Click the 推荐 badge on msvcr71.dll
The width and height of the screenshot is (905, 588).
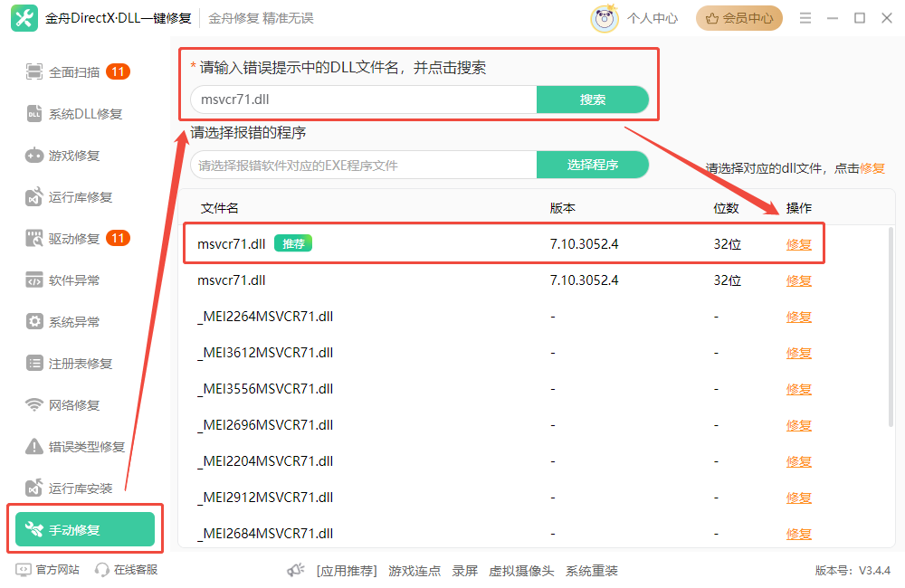[x=293, y=243]
